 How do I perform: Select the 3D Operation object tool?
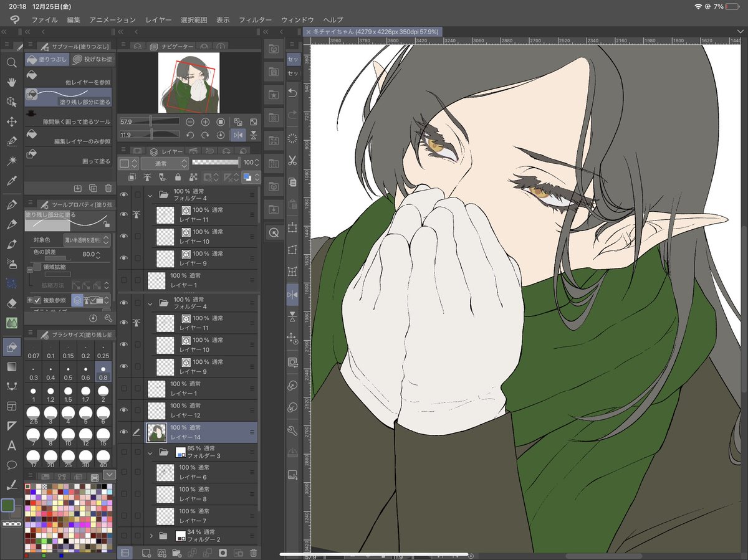[x=11, y=102]
